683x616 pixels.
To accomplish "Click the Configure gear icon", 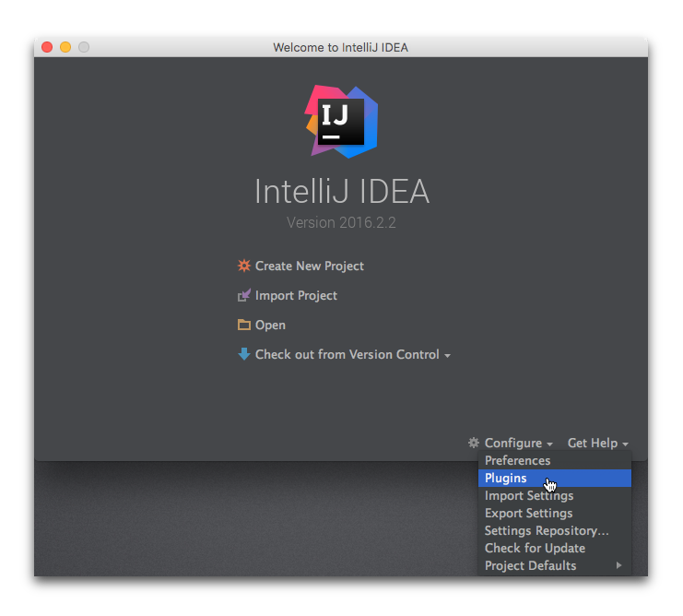I will tap(474, 443).
